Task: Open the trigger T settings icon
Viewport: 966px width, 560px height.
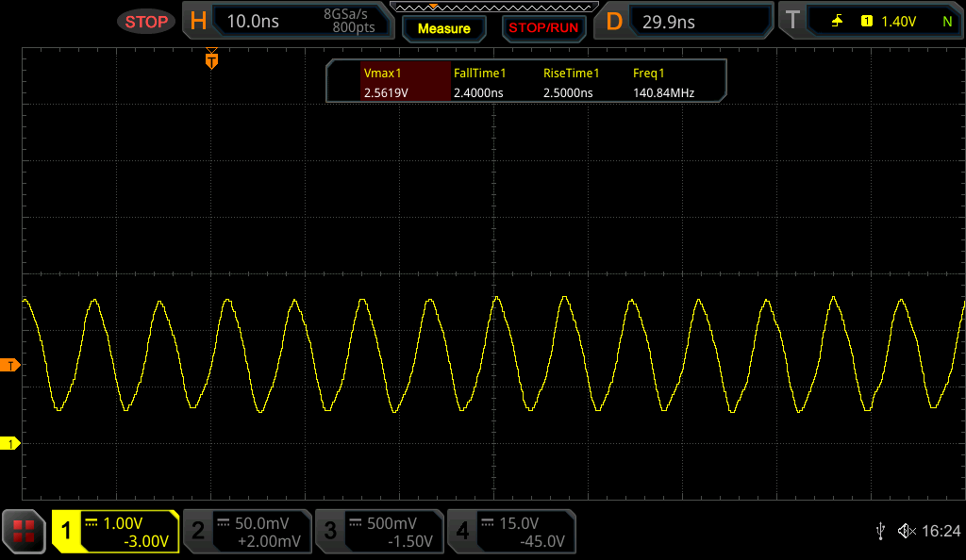Action: click(x=792, y=21)
